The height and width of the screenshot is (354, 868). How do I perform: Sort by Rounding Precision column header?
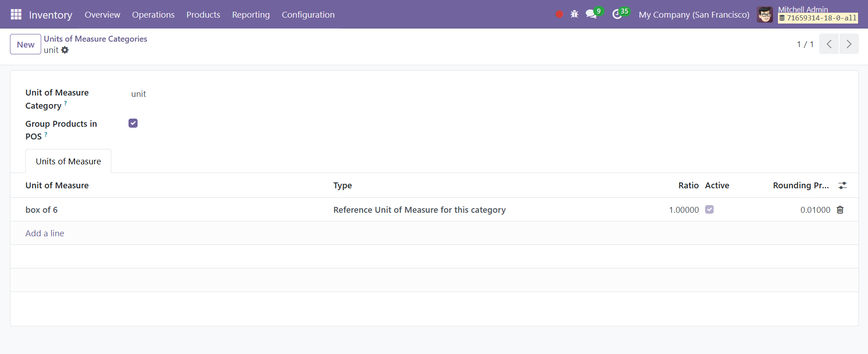[x=801, y=185]
